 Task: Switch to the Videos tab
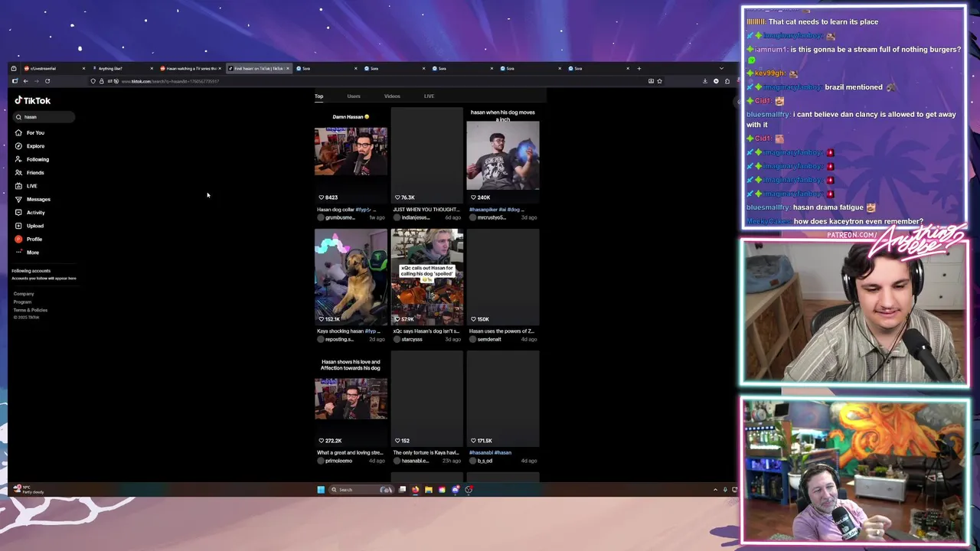(392, 96)
